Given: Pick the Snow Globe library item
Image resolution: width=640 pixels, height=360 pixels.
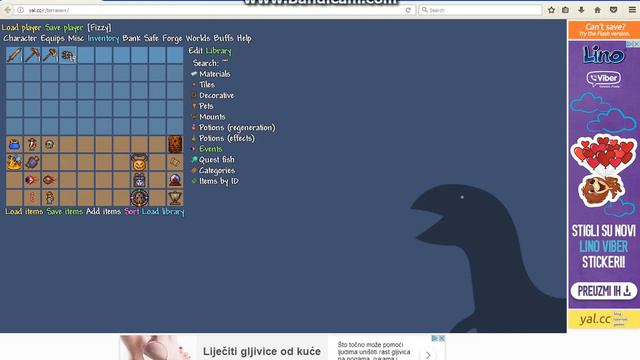Looking at the screenshot, I should tap(175, 180).
